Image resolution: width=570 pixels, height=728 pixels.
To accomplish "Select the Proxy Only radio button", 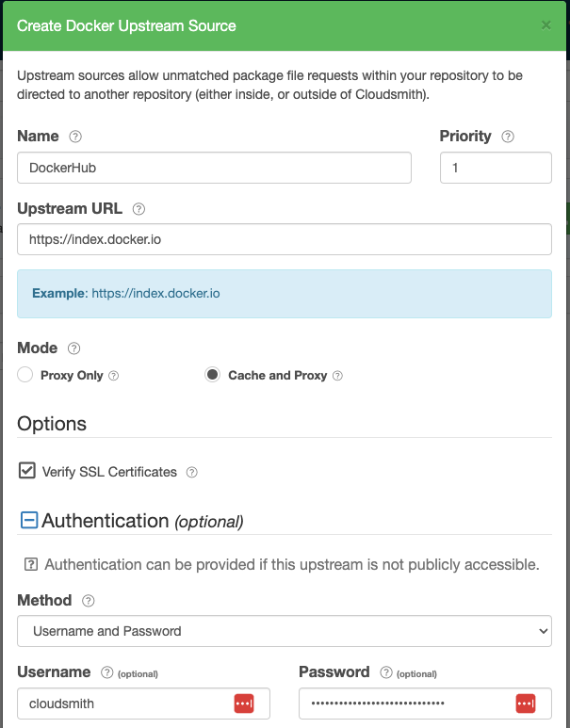I will (x=25, y=375).
